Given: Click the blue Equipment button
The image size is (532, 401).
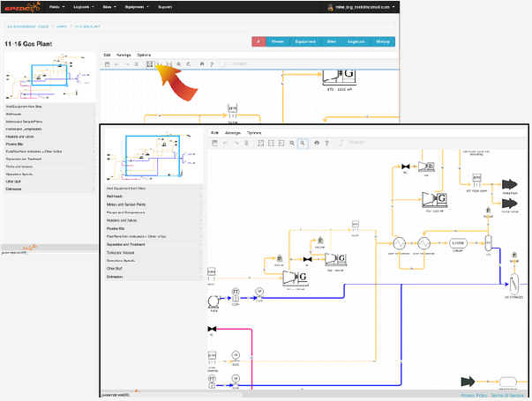Looking at the screenshot, I should [x=305, y=41].
